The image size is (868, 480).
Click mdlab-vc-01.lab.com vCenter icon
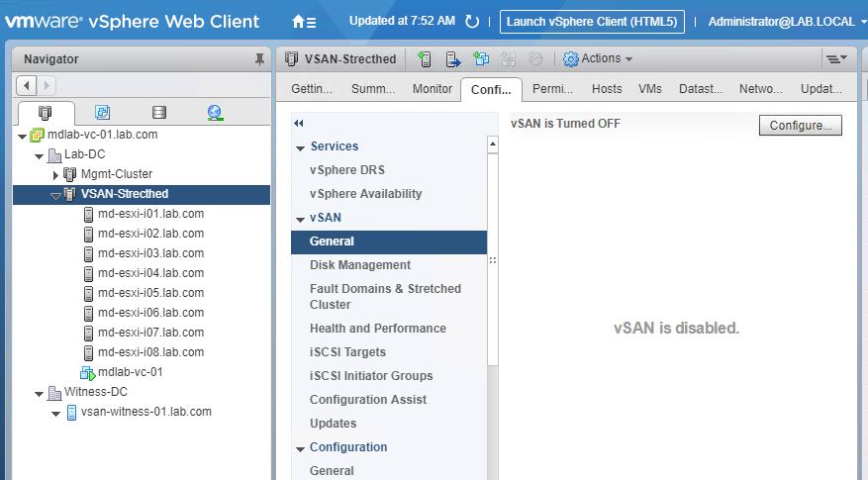(x=37, y=135)
